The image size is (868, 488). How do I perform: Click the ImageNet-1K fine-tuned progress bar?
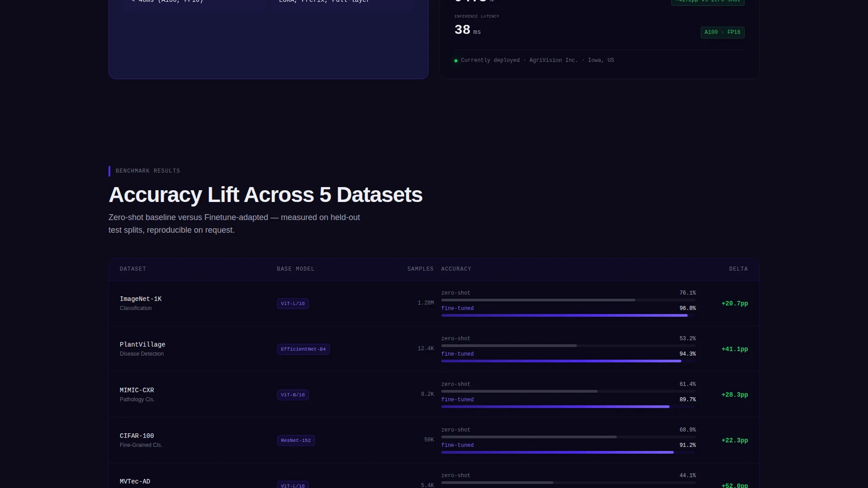tap(568, 315)
